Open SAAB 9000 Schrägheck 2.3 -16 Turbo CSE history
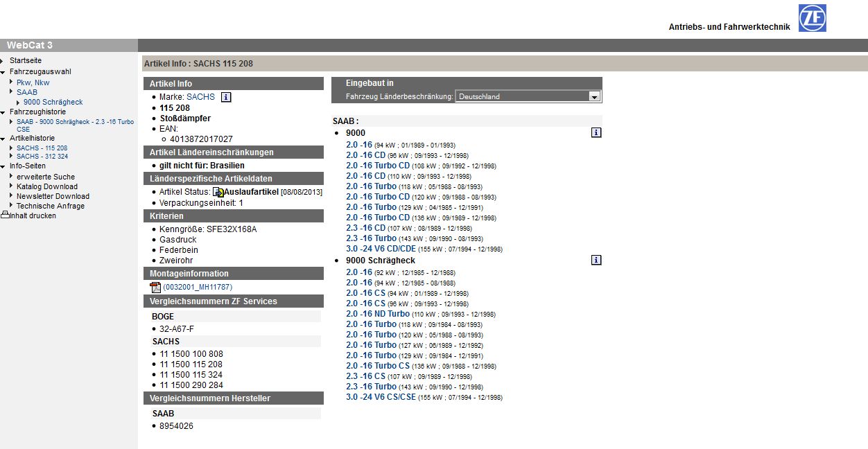The width and height of the screenshot is (868, 449). (76, 125)
